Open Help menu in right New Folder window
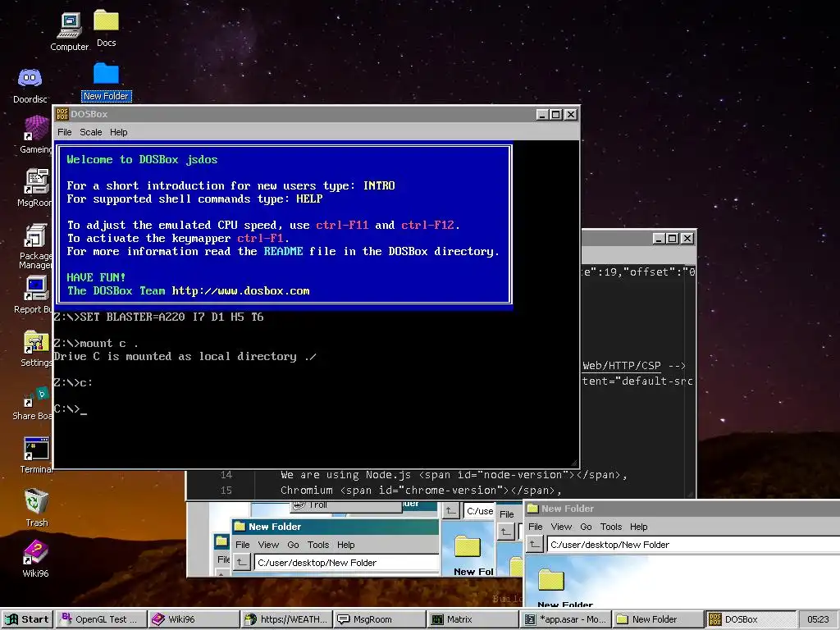The image size is (840, 630). coord(638,527)
